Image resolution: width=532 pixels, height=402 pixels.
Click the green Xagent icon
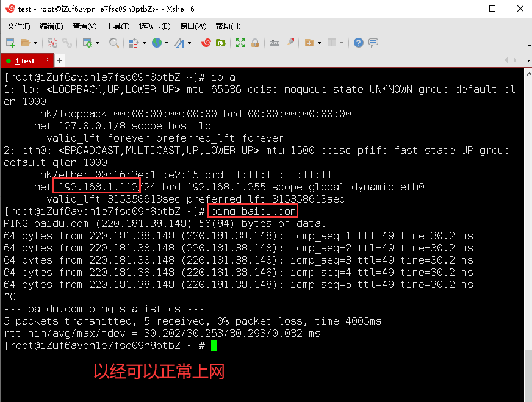(221, 43)
